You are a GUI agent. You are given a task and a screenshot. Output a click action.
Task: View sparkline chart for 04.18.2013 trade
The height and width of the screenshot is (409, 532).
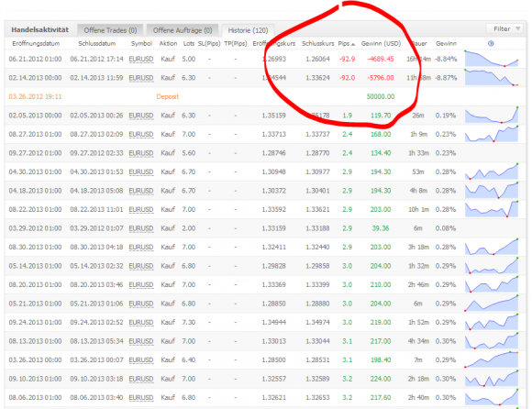pyautogui.click(x=492, y=190)
